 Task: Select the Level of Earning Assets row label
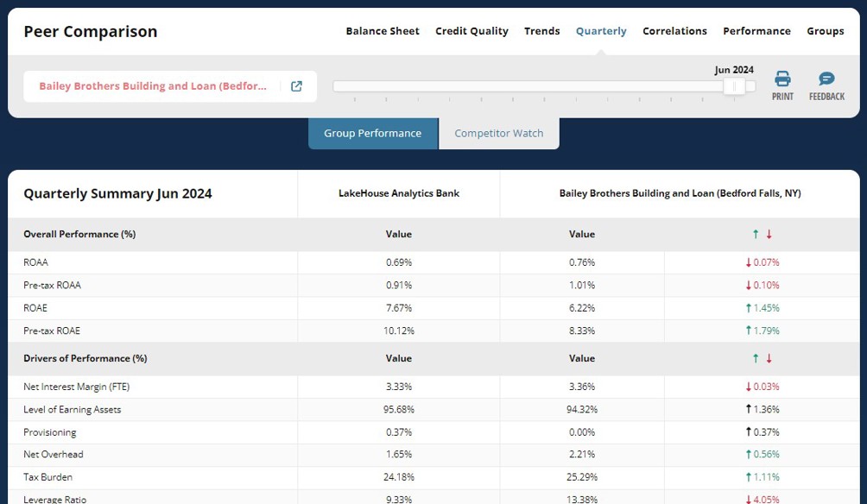72,409
